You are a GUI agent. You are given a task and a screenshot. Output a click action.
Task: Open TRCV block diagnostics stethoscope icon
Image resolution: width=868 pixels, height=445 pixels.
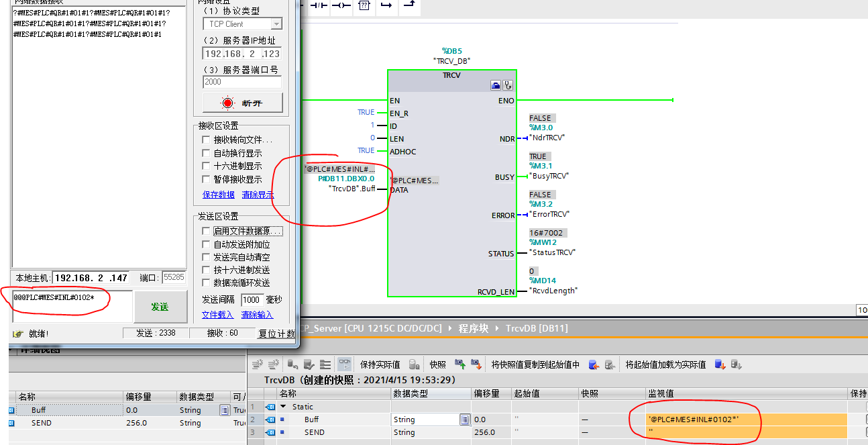point(508,85)
